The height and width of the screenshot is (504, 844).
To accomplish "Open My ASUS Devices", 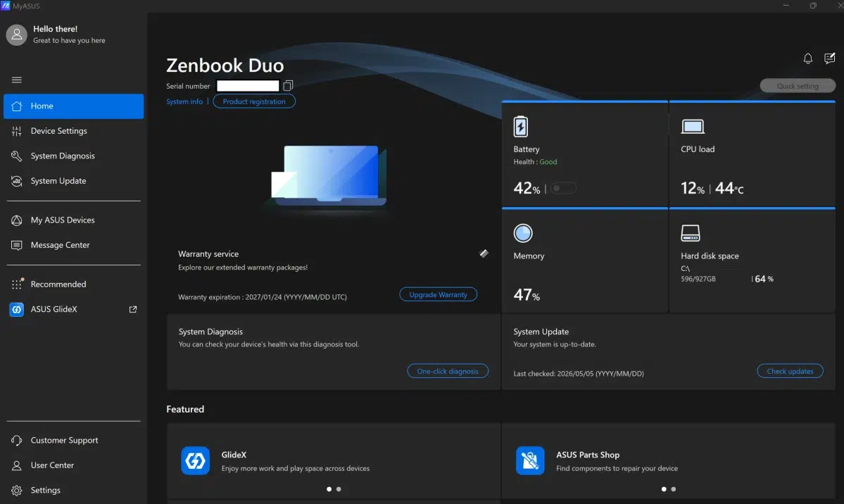I will (74, 220).
